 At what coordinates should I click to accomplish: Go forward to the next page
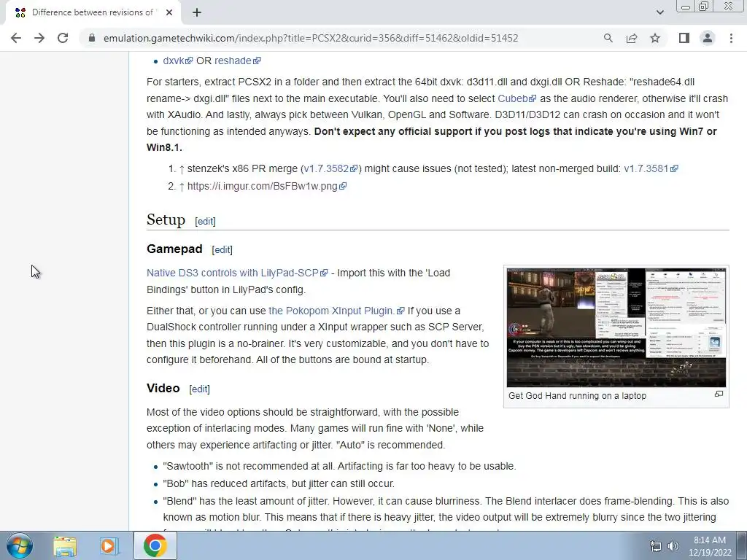point(39,38)
